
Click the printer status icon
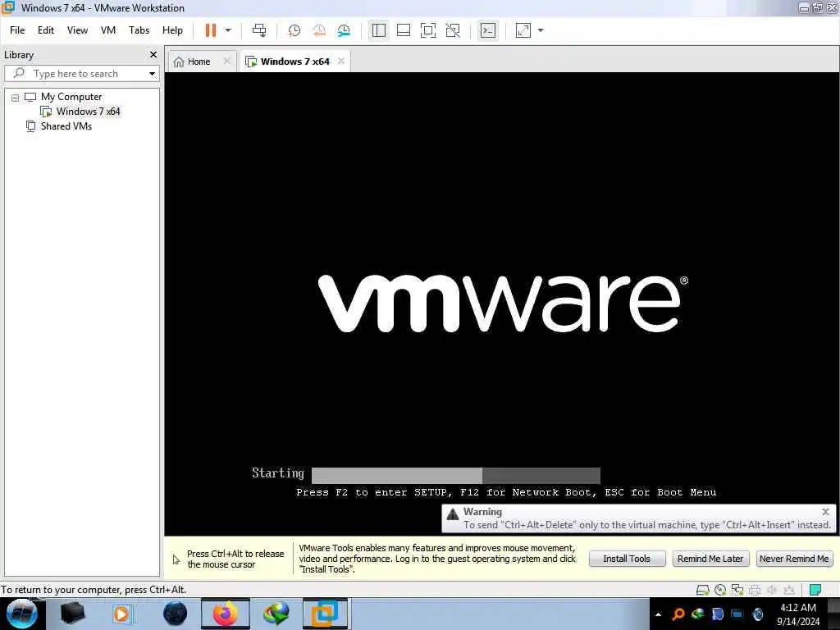click(755, 590)
